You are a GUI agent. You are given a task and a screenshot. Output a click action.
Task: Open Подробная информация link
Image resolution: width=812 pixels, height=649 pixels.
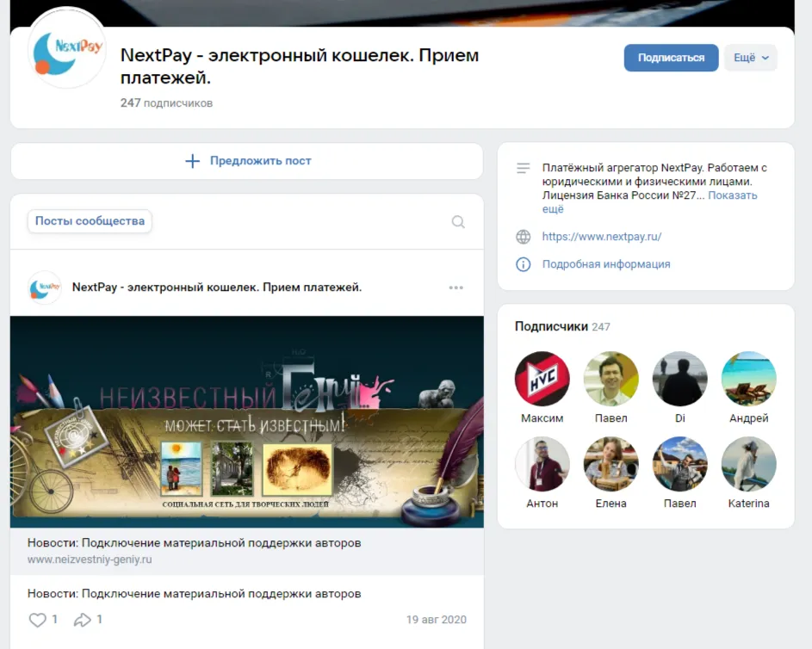606,264
